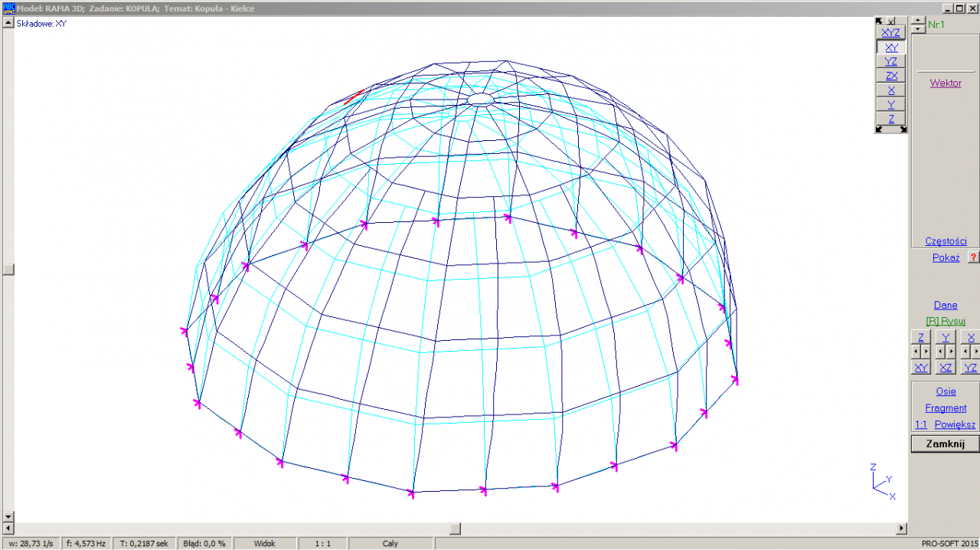The image size is (980, 550).
Task: Close the components panel with small x
Action: [x=891, y=21]
